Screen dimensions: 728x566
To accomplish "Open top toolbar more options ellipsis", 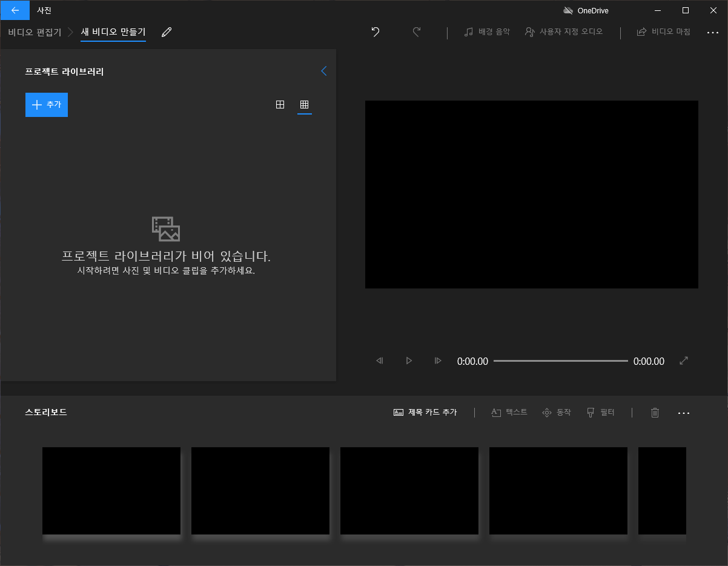I will 712,32.
